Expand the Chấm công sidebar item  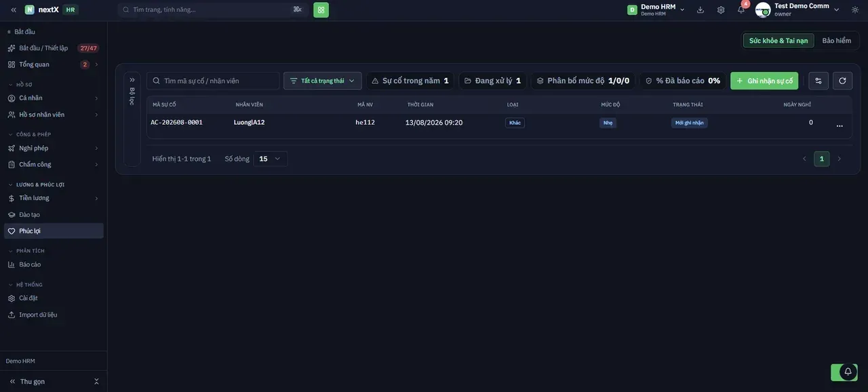(x=54, y=165)
